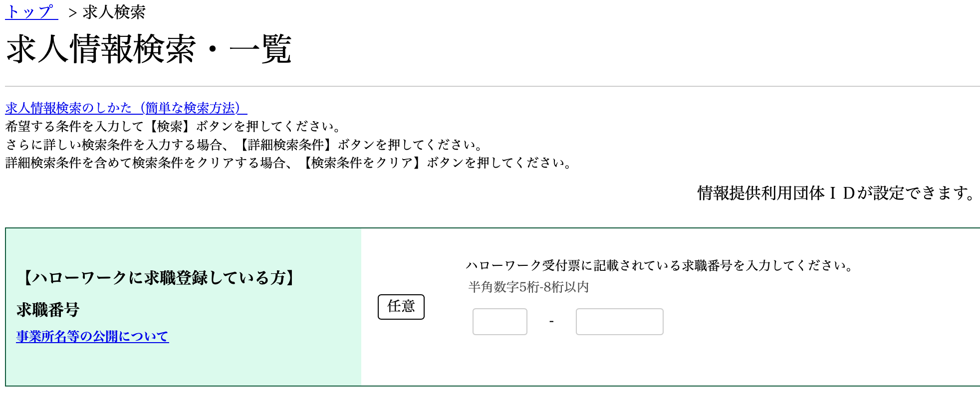
Task: Click the さらに詳しい検索条件 instruction line
Action: point(245,145)
